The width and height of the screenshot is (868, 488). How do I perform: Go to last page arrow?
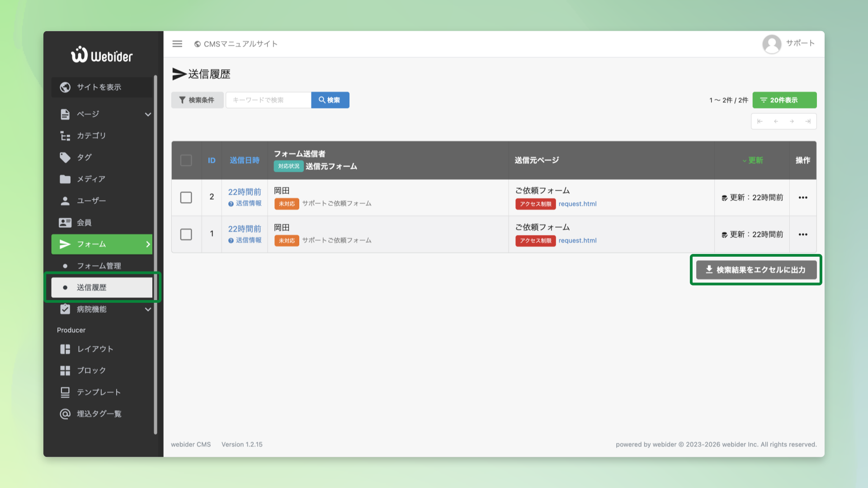pyautogui.click(x=807, y=121)
